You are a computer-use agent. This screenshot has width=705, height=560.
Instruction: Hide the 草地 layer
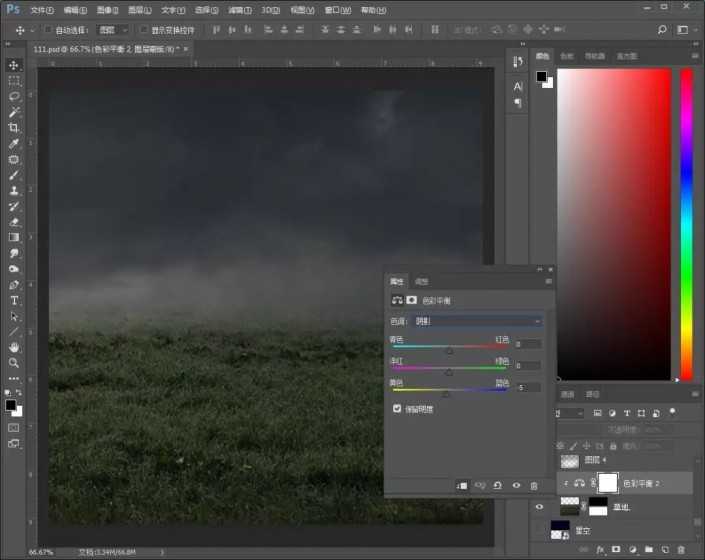point(540,507)
